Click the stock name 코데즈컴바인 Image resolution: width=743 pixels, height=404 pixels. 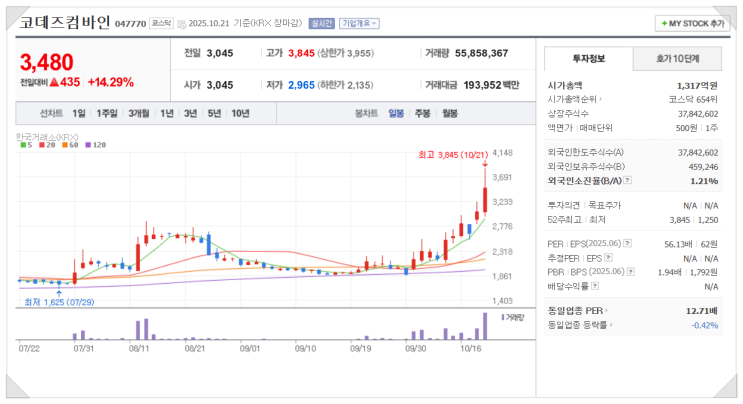coord(64,22)
